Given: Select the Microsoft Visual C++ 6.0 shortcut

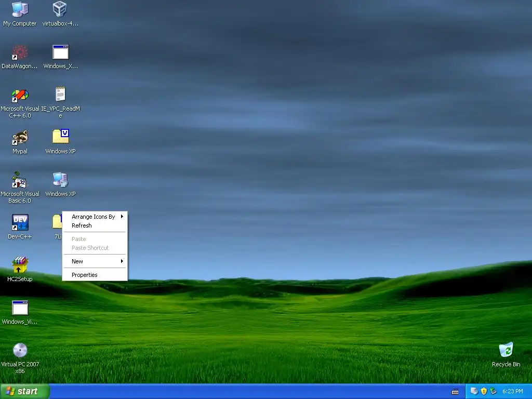Looking at the screenshot, I should tap(20, 96).
